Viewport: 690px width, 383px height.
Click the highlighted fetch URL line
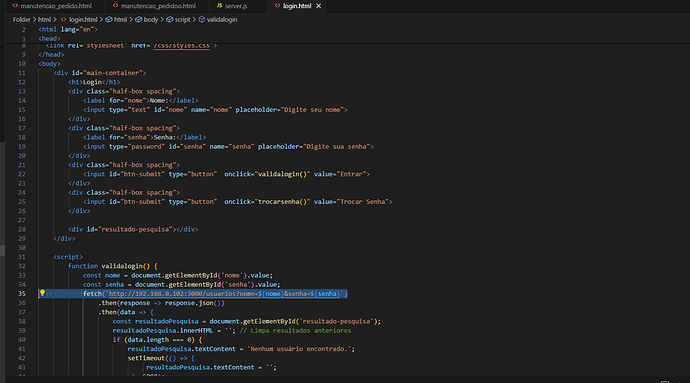pyautogui.click(x=215, y=294)
